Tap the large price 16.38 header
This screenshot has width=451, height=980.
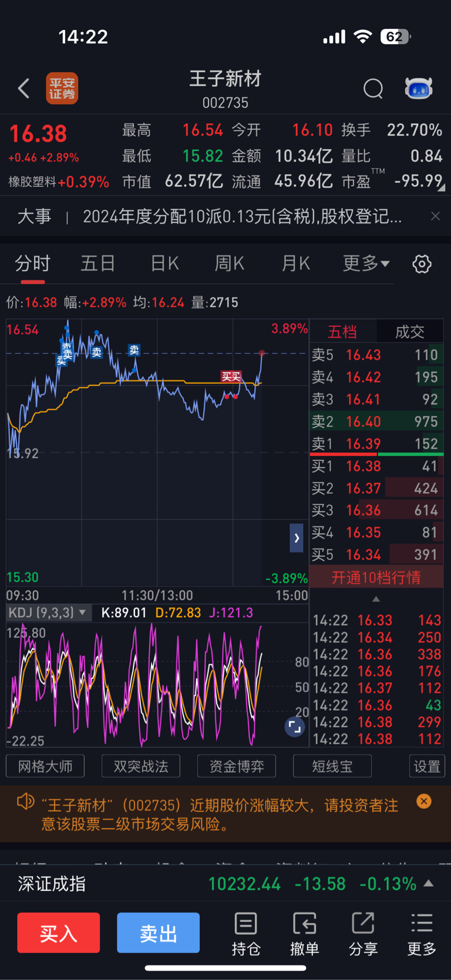pos(38,134)
